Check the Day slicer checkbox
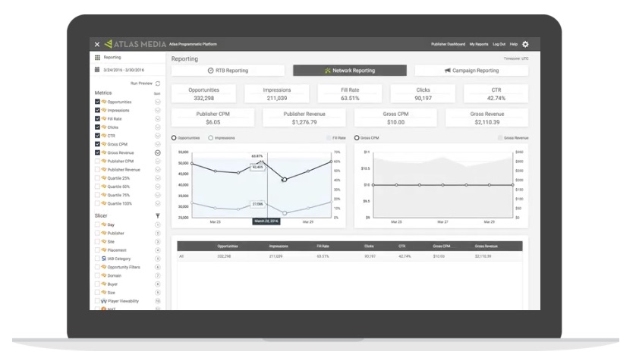 pyautogui.click(x=97, y=224)
